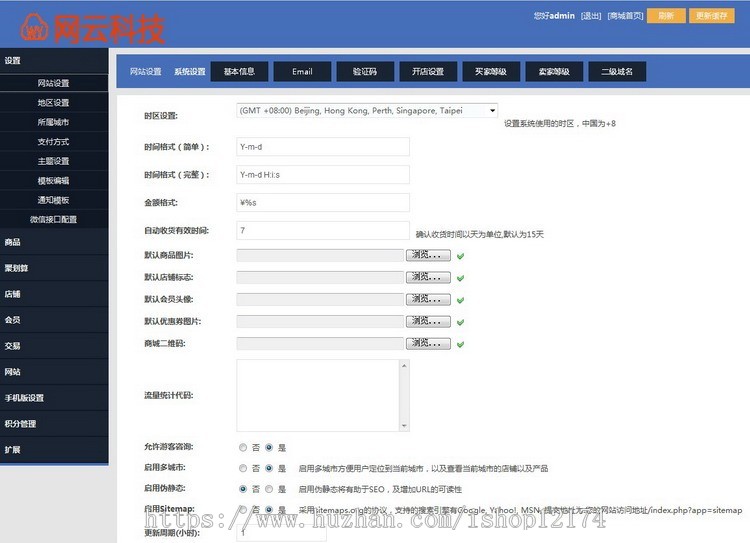The width and height of the screenshot is (750, 543).
Task: Expand the 商品 sidebar section
Action: coord(54,242)
